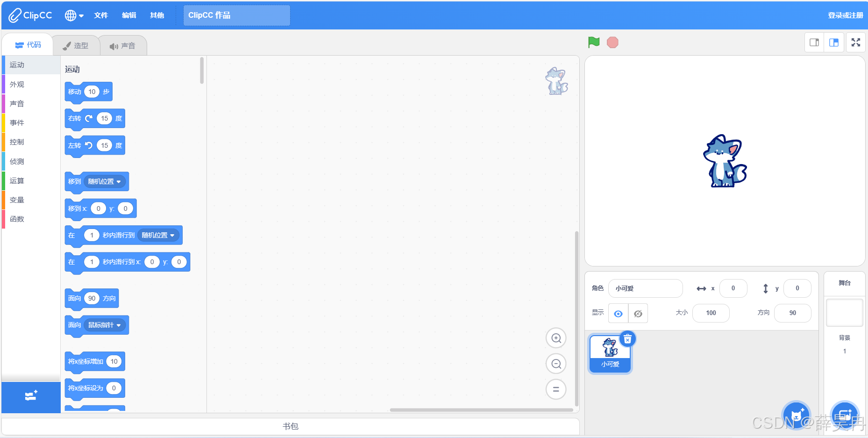Screen dimensions: 868x438
Task: Click the sprite x coordinate field
Action: (733, 288)
